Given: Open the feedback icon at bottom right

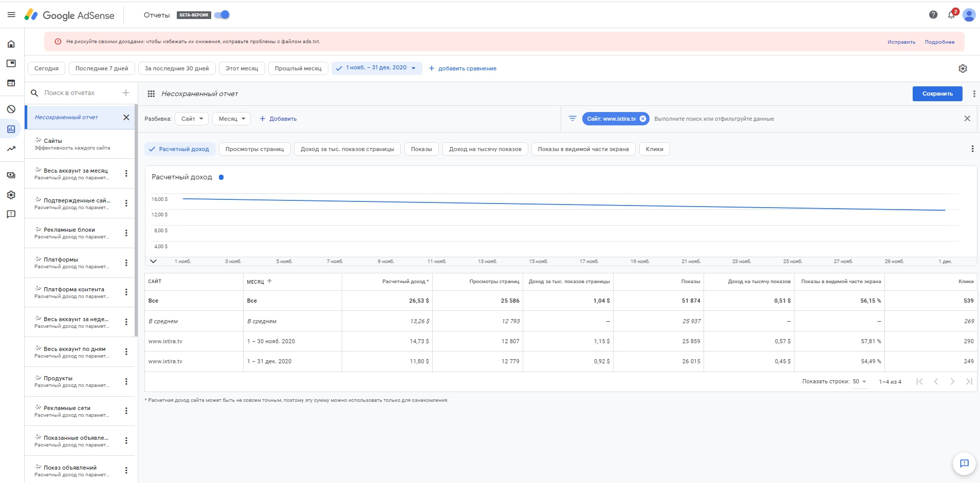Looking at the screenshot, I should [x=964, y=463].
